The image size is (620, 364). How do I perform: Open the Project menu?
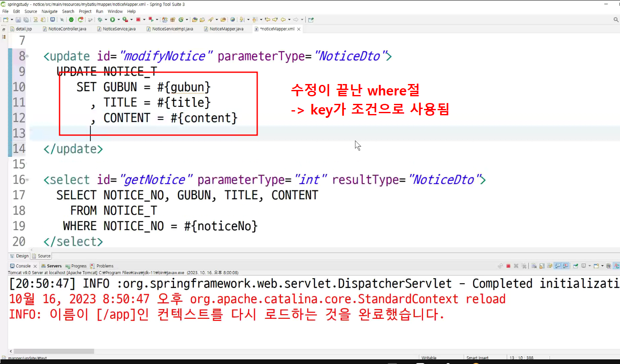85,11
